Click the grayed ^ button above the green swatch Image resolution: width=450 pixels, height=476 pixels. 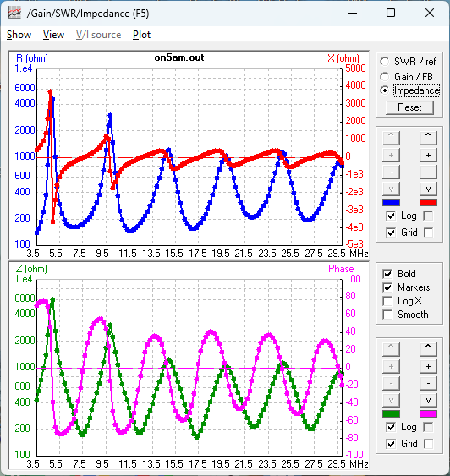pyautogui.click(x=391, y=349)
